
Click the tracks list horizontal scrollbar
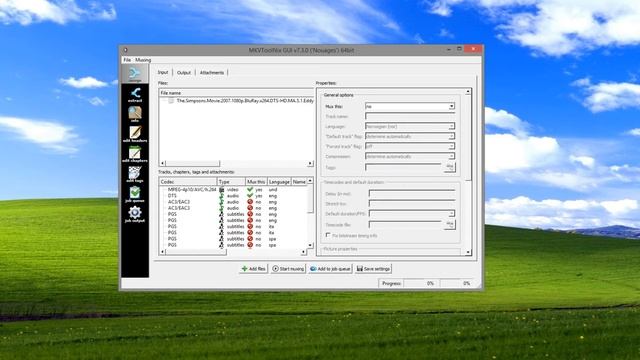[233, 252]
